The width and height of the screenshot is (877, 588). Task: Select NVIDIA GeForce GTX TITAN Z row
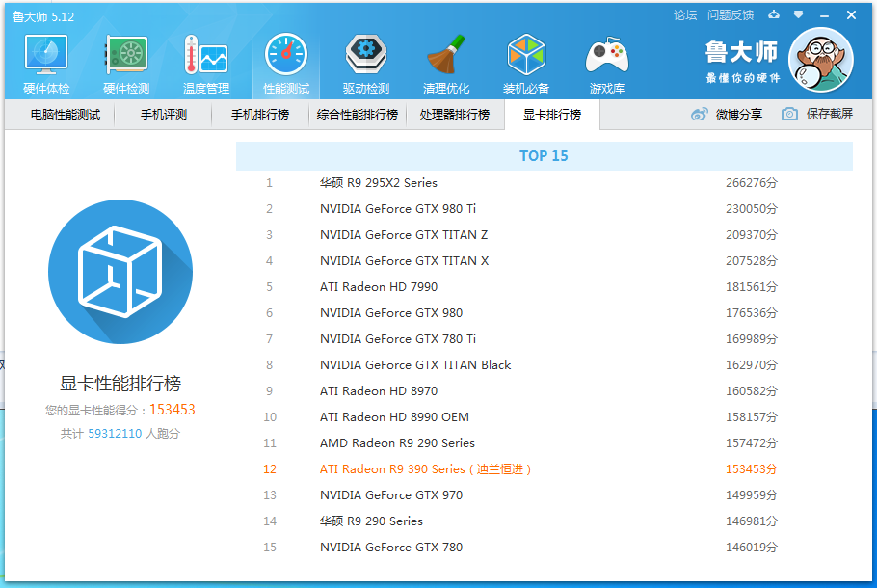pyautogui.click(x=545, y=235)
